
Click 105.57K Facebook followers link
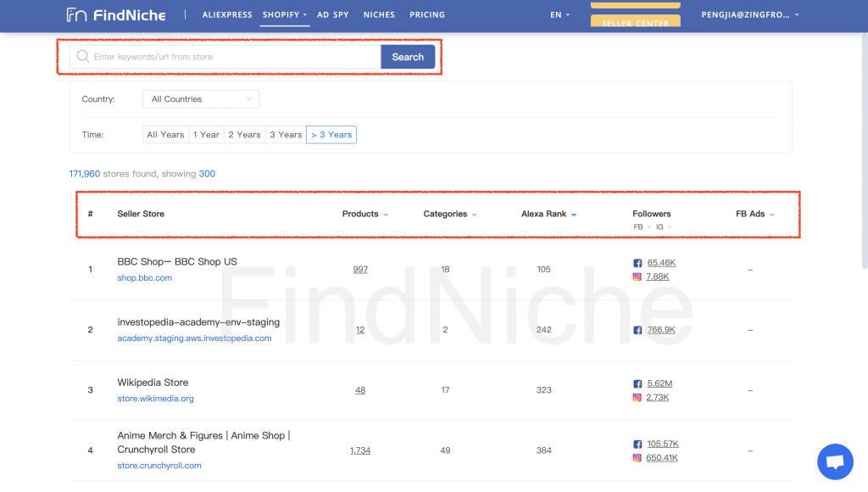663,444
